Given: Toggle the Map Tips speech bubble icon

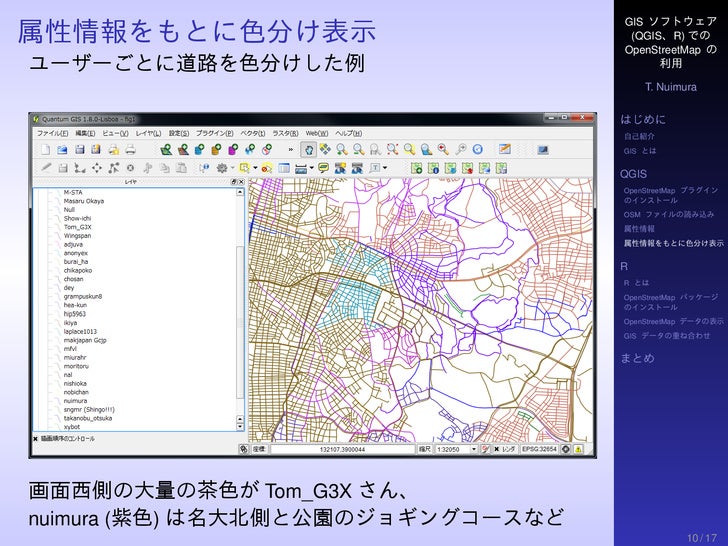Looking at the screenshot, I should (x=324, y=168).
